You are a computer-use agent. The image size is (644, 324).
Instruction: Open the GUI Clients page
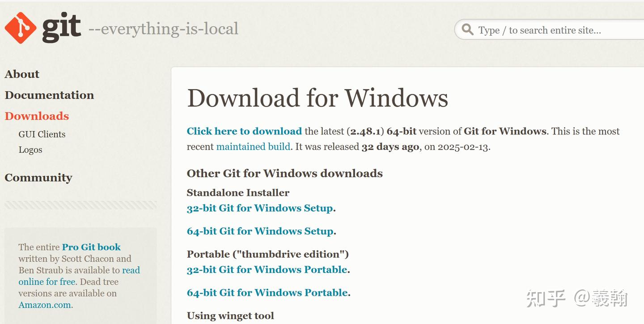[x=42, y=134]
